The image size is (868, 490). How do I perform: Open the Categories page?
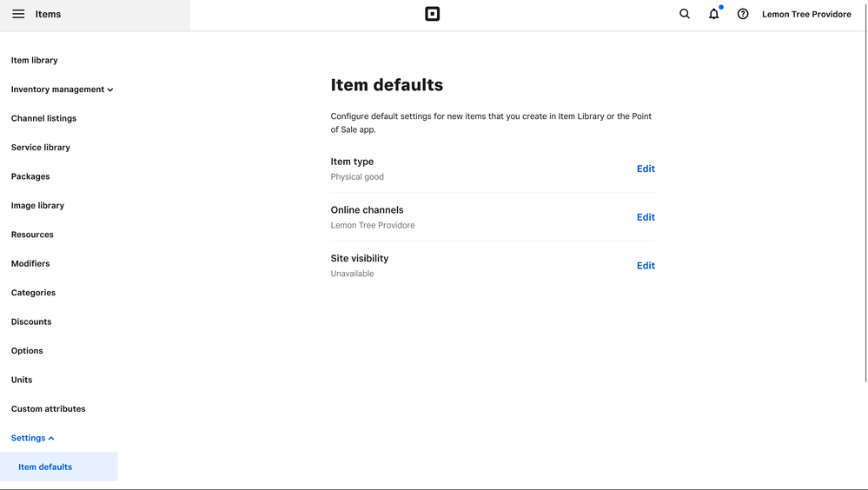(33, 293)
